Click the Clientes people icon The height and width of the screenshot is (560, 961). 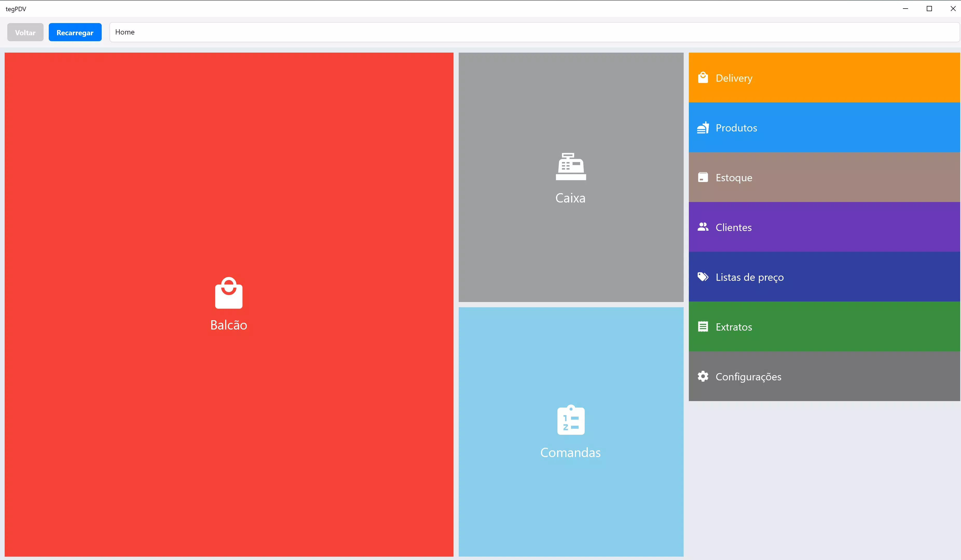(x=703, y=227)
